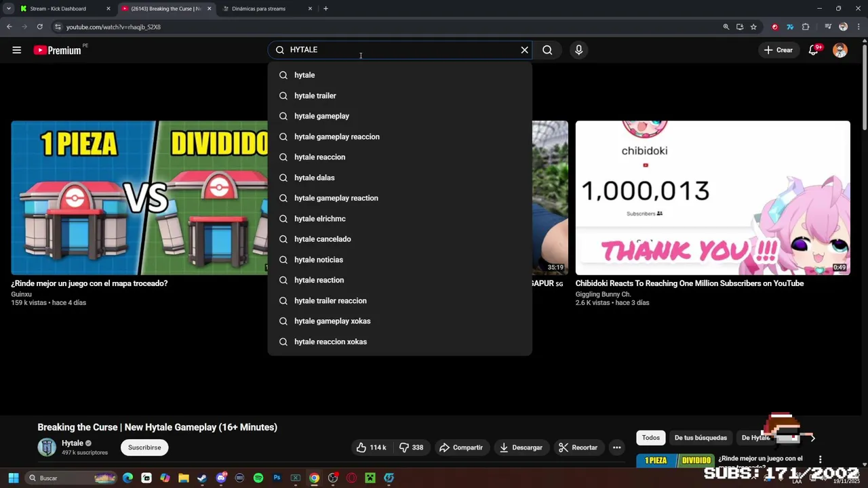Choose suggestion 'hytale gameplay reaction'
868x488 pixels.
(x=399, y=198)
